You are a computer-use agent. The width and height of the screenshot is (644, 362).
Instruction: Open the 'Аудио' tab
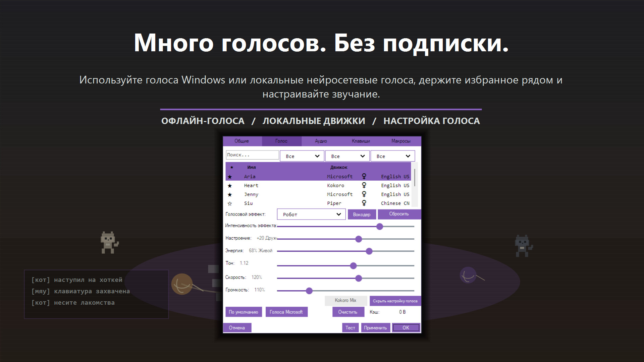[321, 141]
